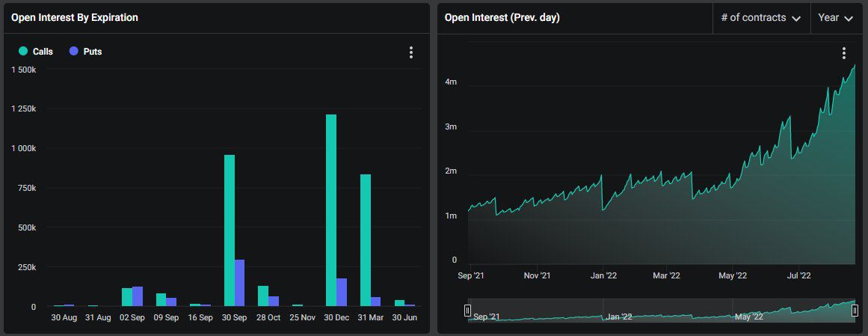
Task: Click the 30 Dec puts bar
Action: (x=342, y=292)
